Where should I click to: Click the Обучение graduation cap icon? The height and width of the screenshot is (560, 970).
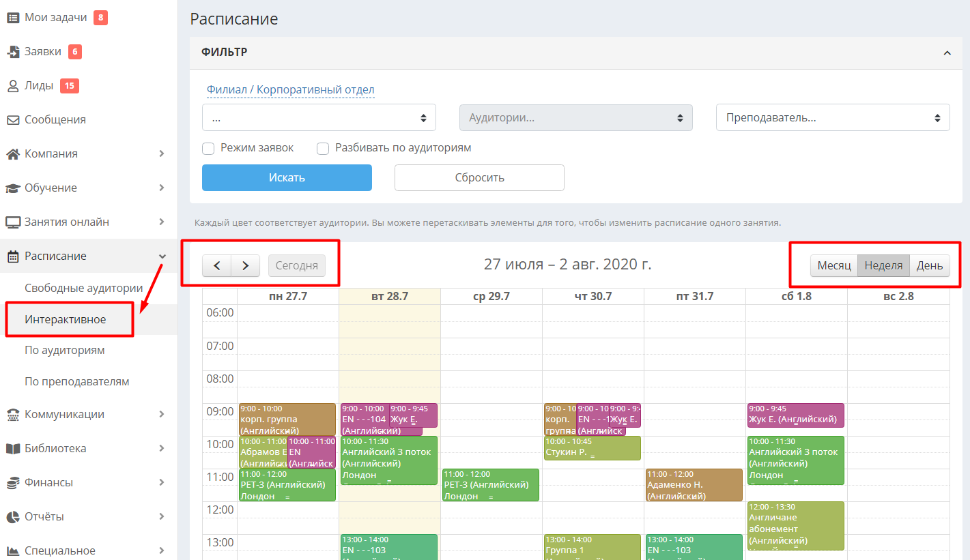coord(13,188)
